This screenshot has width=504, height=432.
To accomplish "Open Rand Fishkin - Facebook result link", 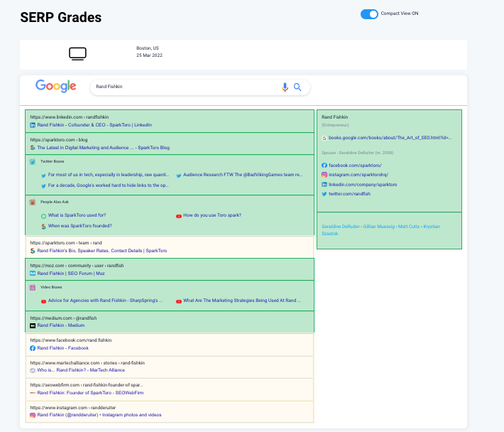I will coord(62,348).
